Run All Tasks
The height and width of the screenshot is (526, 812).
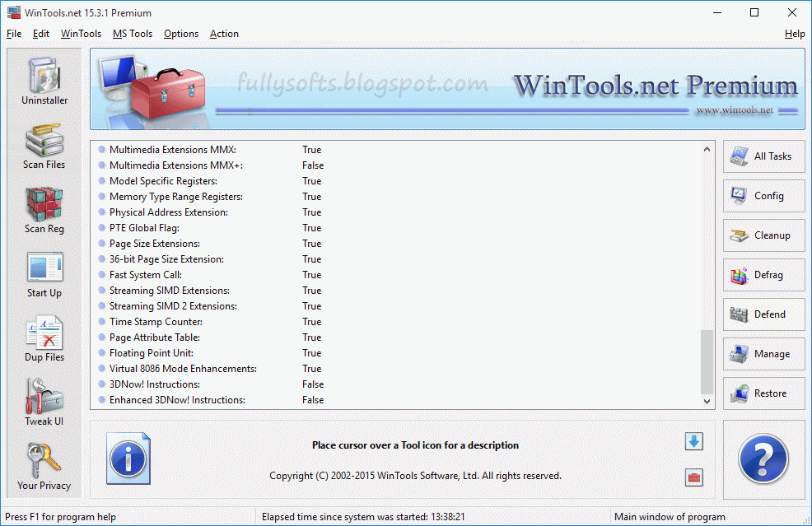coord(764,156)
